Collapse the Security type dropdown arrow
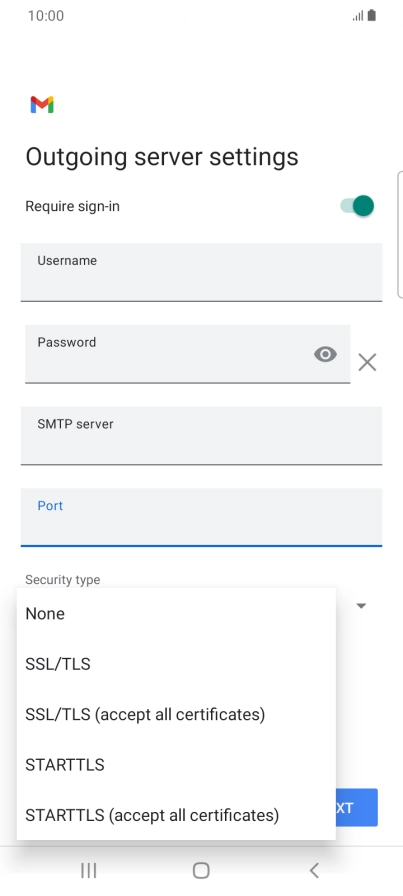Viewport: 403px width, 896px height. point(361,606)
